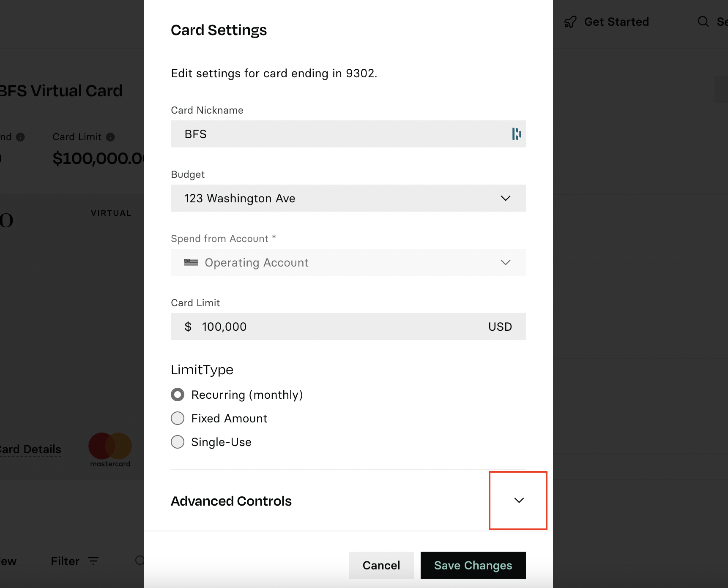This screenshot has width=728, height=588.
Task: Select Recurring (monthly) limit type
Action: click(x=178, y=395)
